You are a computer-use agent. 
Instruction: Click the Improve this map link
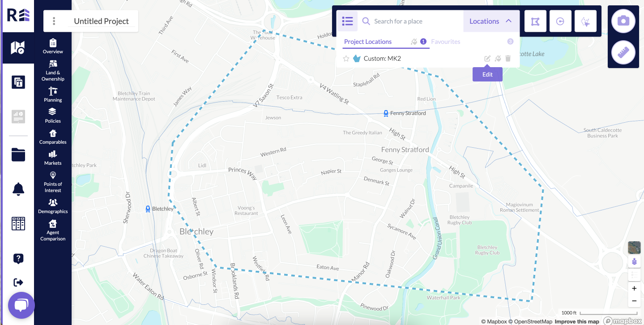tap(577, 321)
